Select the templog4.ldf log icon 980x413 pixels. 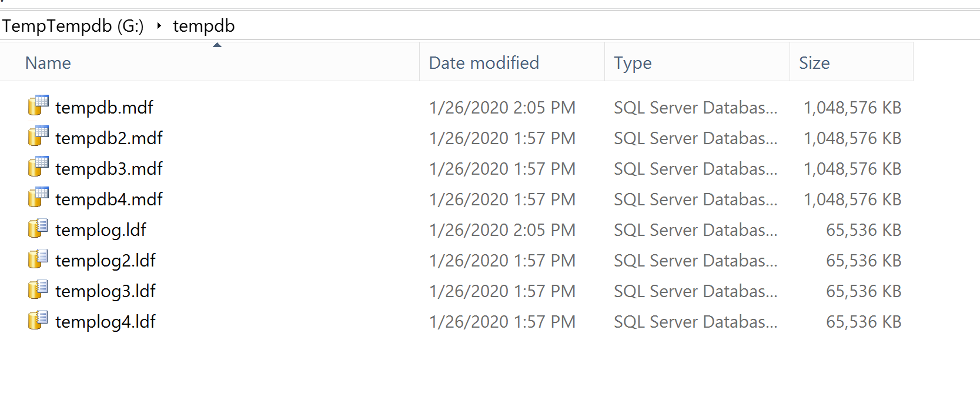(x=38, y=320)
